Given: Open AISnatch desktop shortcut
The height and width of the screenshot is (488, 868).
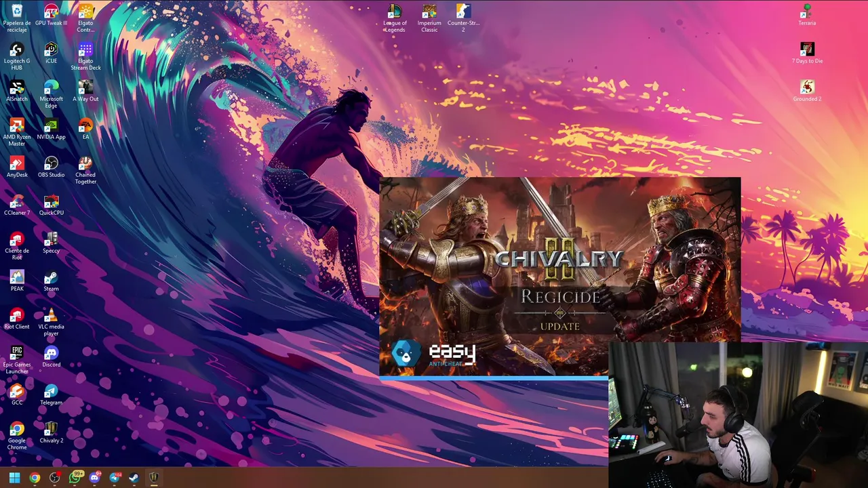Looking at the screenshot, I should click(17, 91).
